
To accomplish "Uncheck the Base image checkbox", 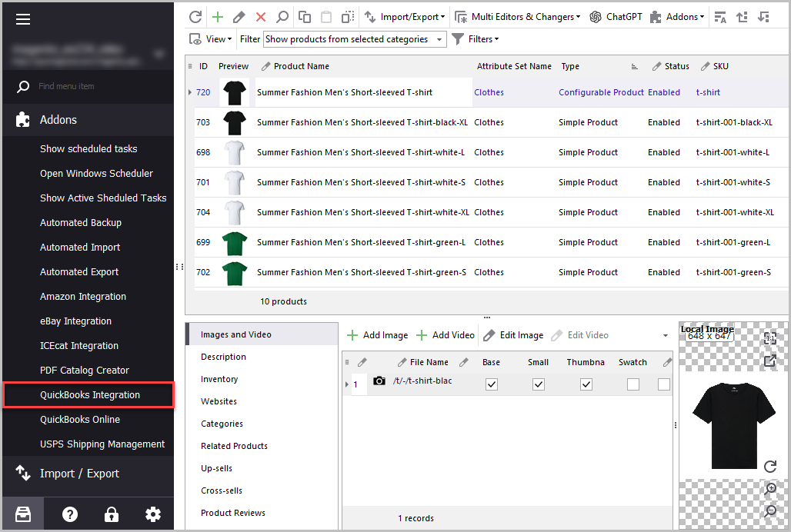I will point(492,384).
